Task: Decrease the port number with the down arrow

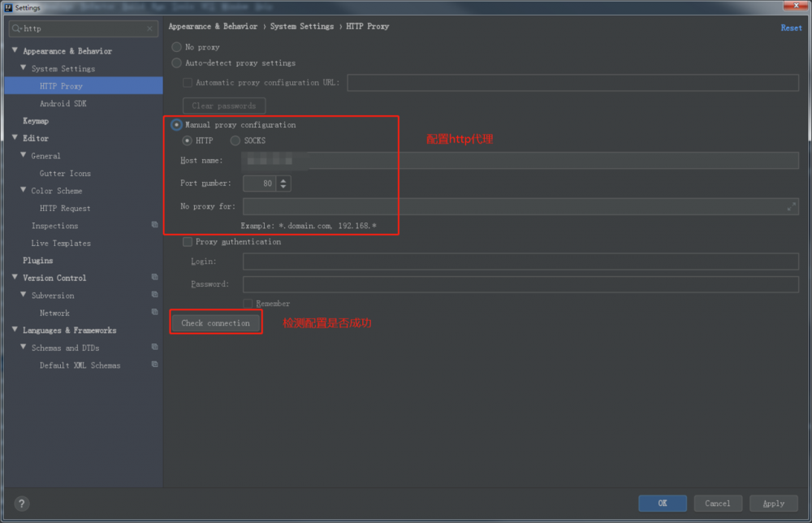Action: click(x=283, y=187)
